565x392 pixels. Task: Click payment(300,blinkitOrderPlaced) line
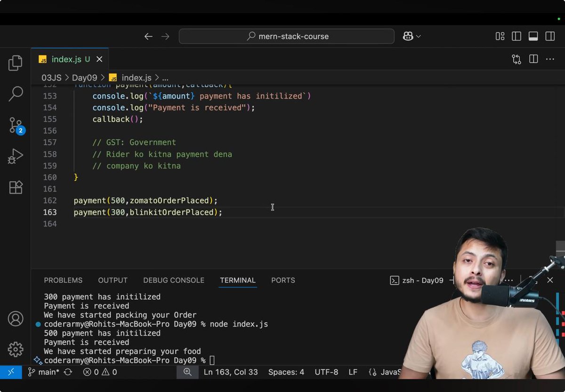pos(148,213)
